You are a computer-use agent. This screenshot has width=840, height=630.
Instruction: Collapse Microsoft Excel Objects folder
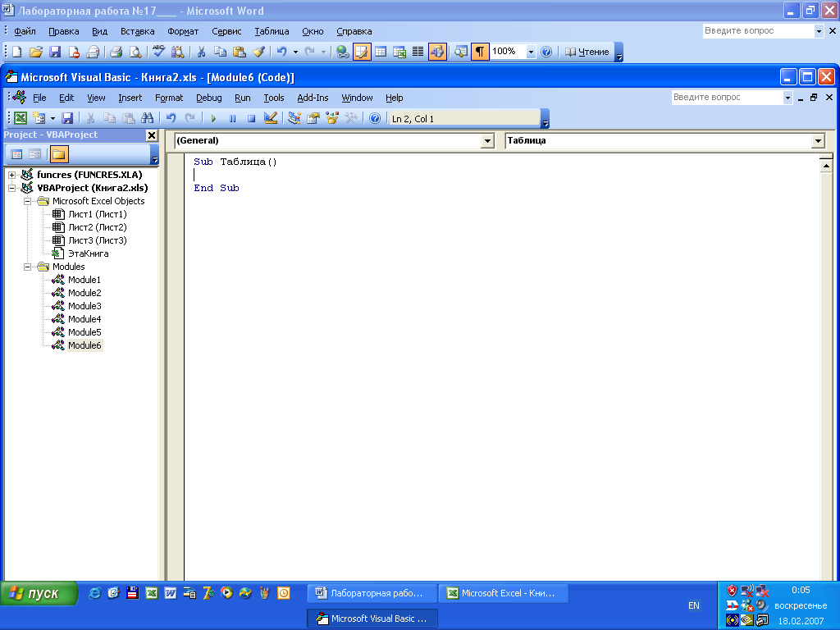point(27,202)
